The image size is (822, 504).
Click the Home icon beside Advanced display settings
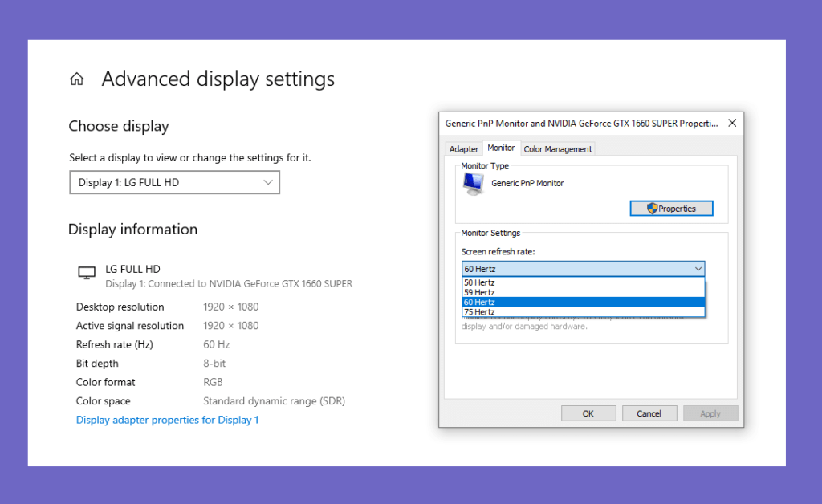point(77,79)
